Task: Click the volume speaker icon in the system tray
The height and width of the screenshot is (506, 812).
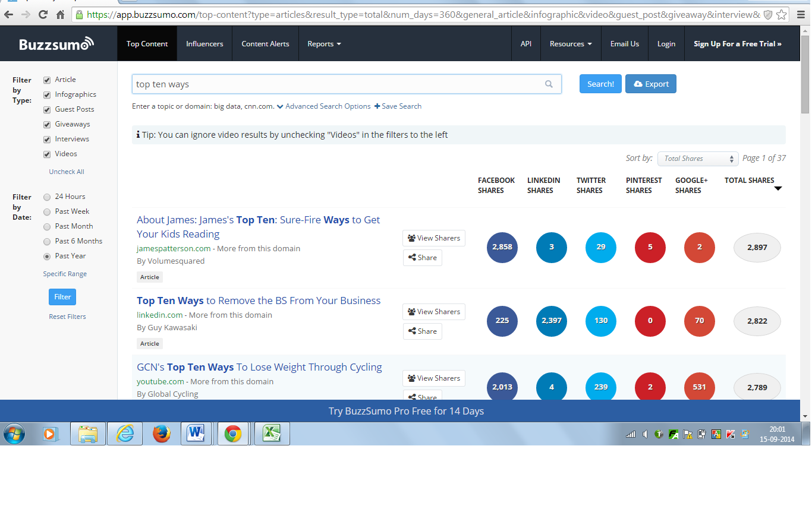Action: pyautogui.click(x=645, y=434)
